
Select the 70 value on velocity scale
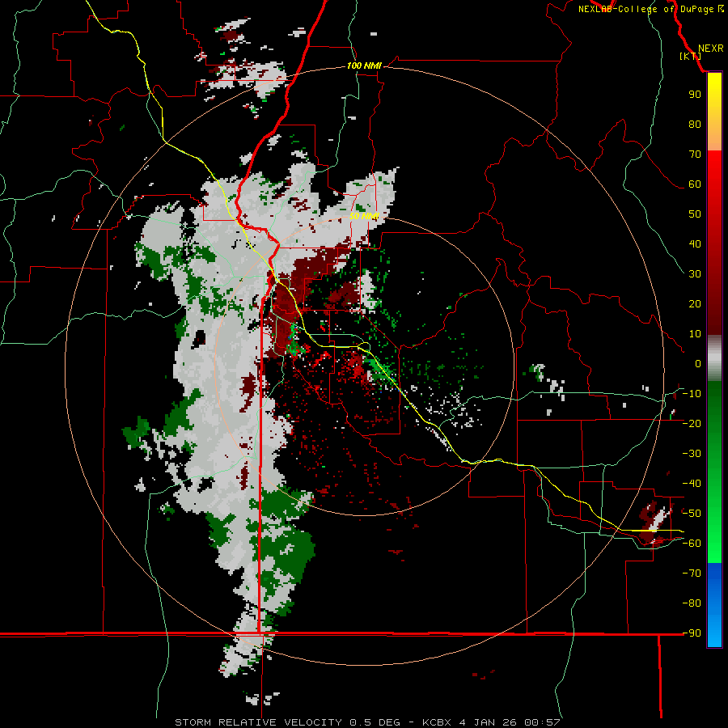coord(695,154)
